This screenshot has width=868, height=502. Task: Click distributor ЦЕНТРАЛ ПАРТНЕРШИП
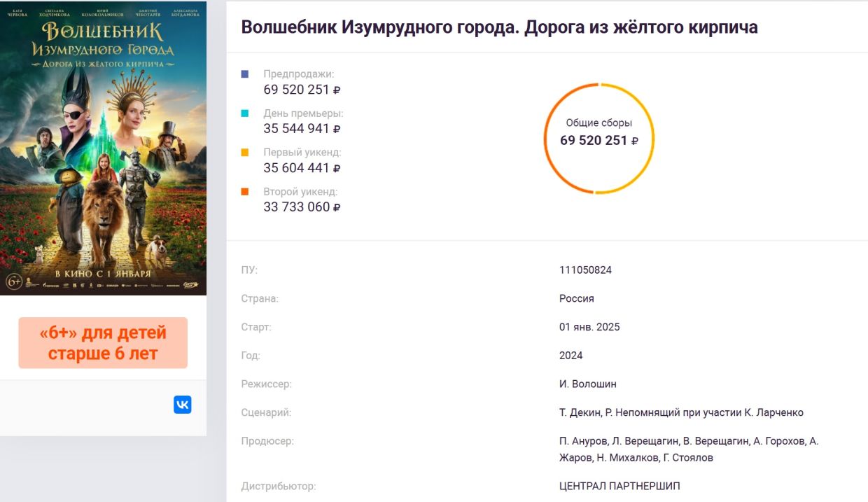[x=619, y=486]
